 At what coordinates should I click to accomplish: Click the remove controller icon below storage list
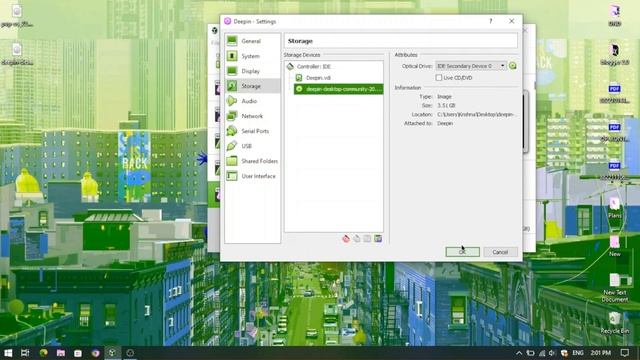click(357, 238)
